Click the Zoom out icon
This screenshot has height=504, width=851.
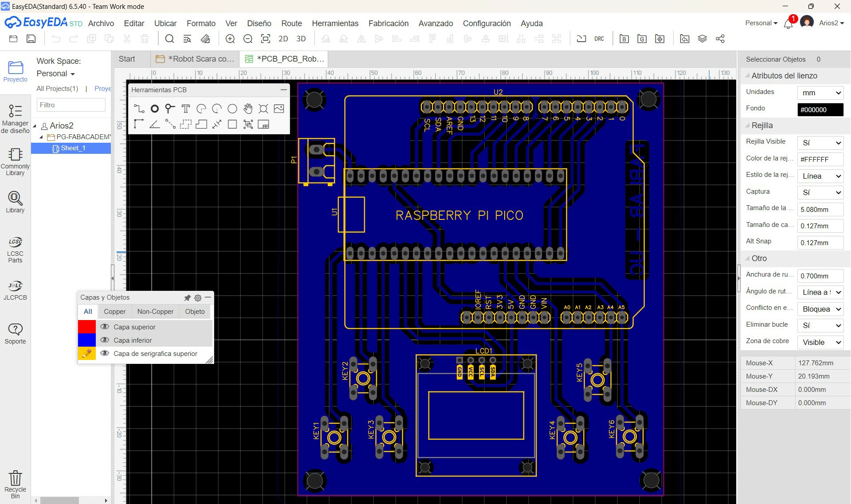pos(248,39)
